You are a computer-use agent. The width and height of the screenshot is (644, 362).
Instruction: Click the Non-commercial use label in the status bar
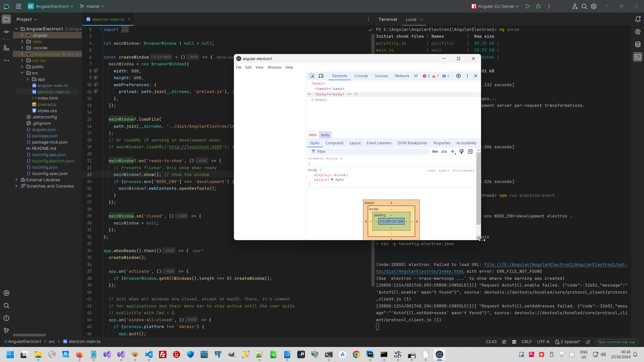tap(616, 342)
